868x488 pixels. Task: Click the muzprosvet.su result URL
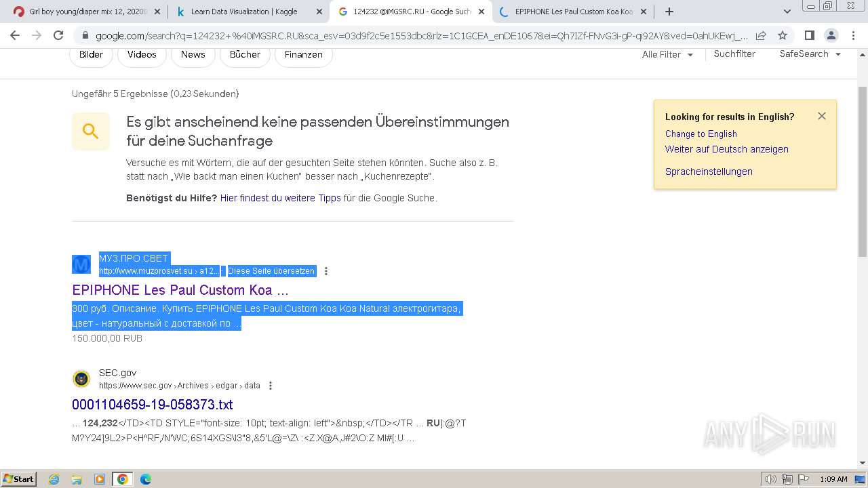point(159,271)
